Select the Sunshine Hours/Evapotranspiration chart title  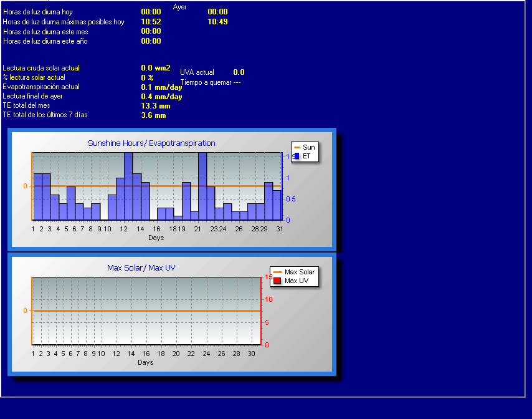pyautogui.click(x=151, y=143)
